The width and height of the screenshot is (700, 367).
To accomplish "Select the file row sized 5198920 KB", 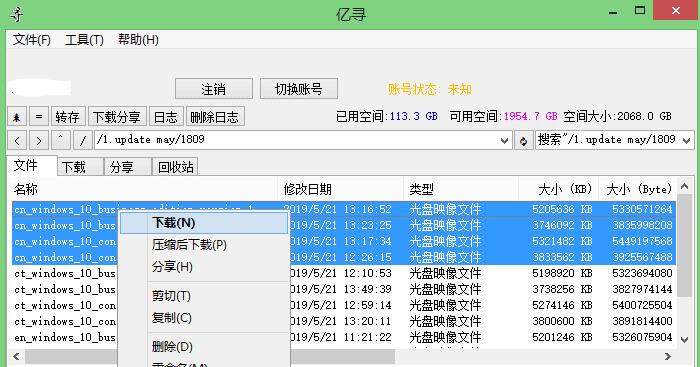I will [x=344, y=273].
